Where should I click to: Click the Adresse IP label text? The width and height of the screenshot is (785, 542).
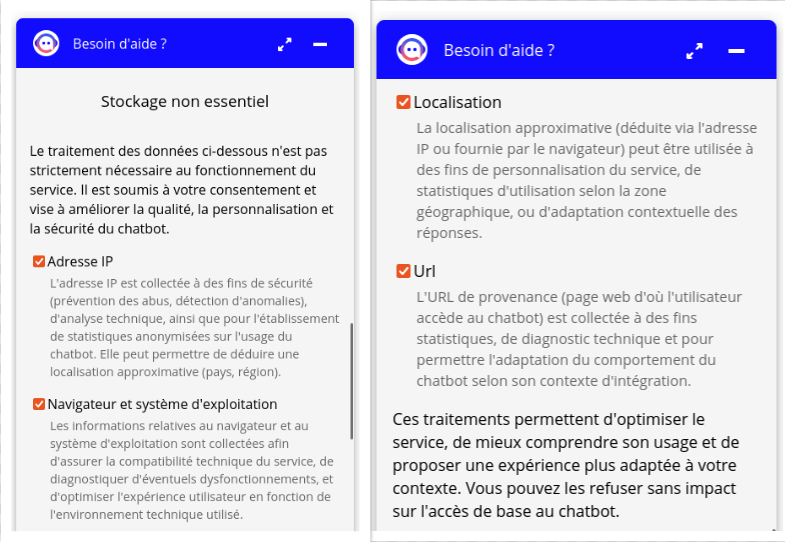coord(80,262)
